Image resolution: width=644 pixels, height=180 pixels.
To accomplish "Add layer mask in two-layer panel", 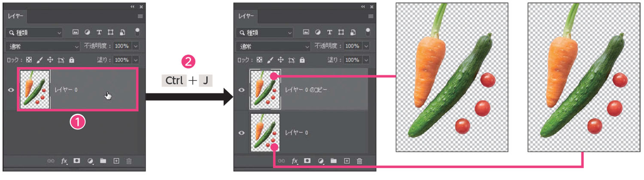I will pyautogui.click(x=307, y=161).
